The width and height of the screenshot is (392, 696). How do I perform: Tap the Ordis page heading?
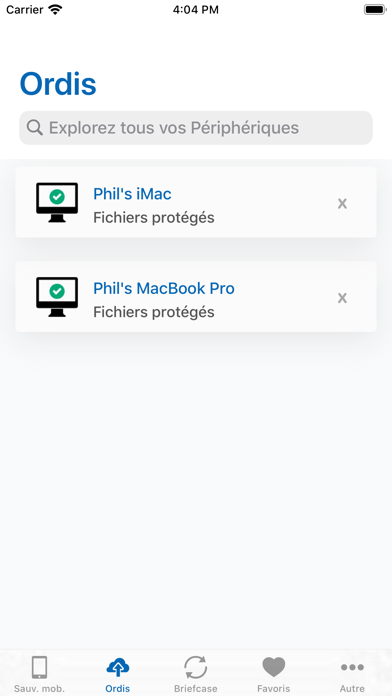(58, 84)
